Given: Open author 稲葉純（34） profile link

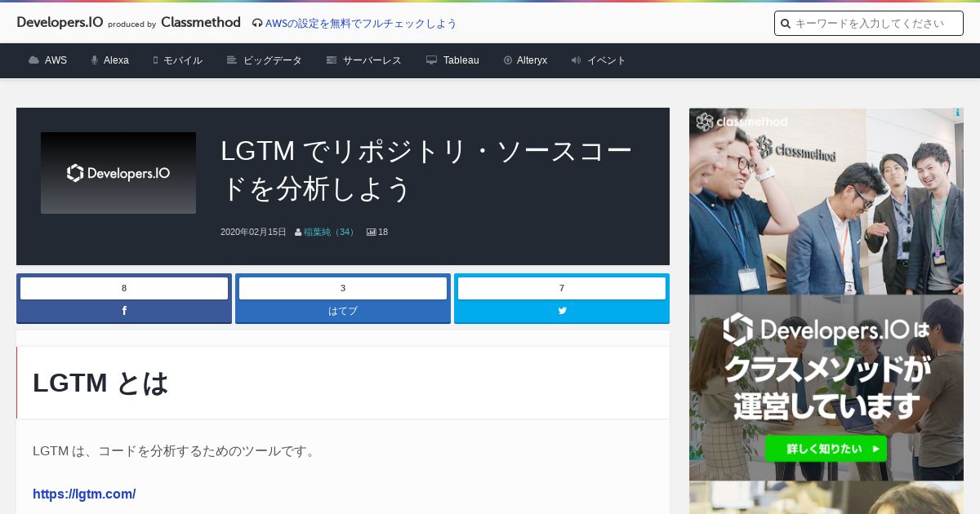Looking at the screenshot, I should click(330, 232).
